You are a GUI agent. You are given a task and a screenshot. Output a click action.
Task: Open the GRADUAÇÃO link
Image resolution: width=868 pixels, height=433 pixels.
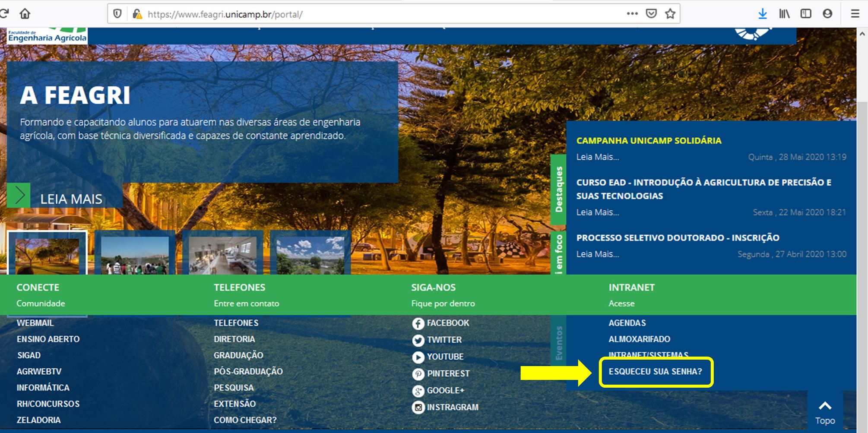[x=238, y=355]
